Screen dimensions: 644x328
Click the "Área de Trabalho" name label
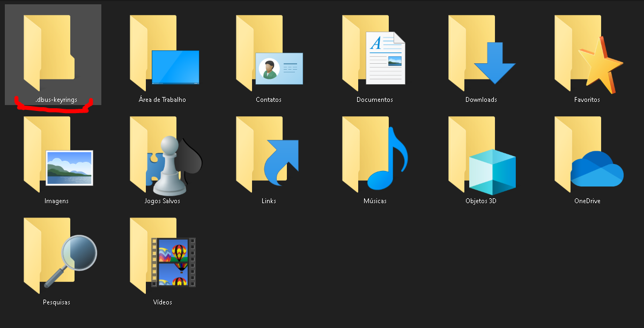[162, 100]
